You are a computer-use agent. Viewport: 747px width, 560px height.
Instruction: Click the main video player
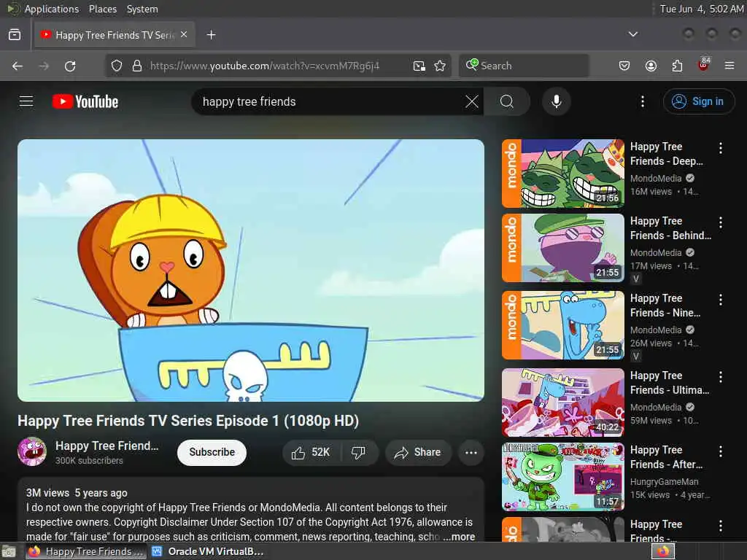(x=251, y=270)
